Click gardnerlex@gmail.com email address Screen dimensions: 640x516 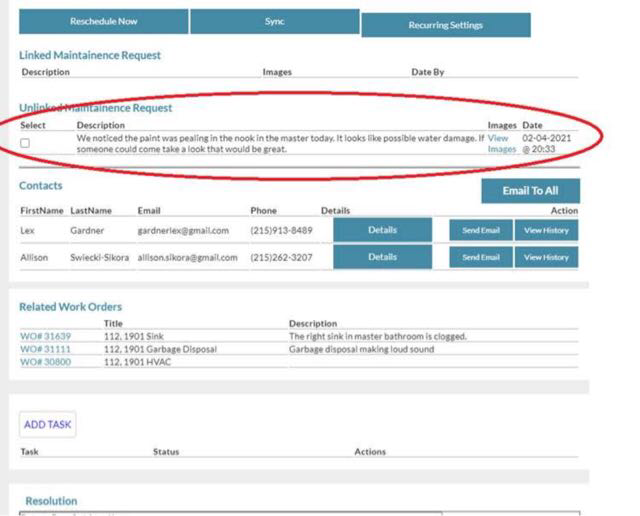point(183,231)
